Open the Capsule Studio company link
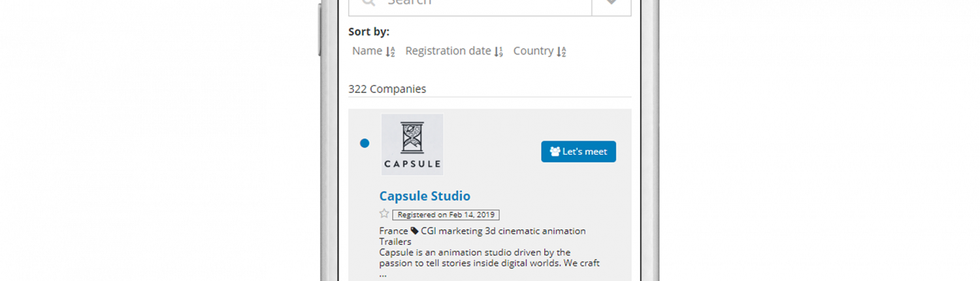 425,196
